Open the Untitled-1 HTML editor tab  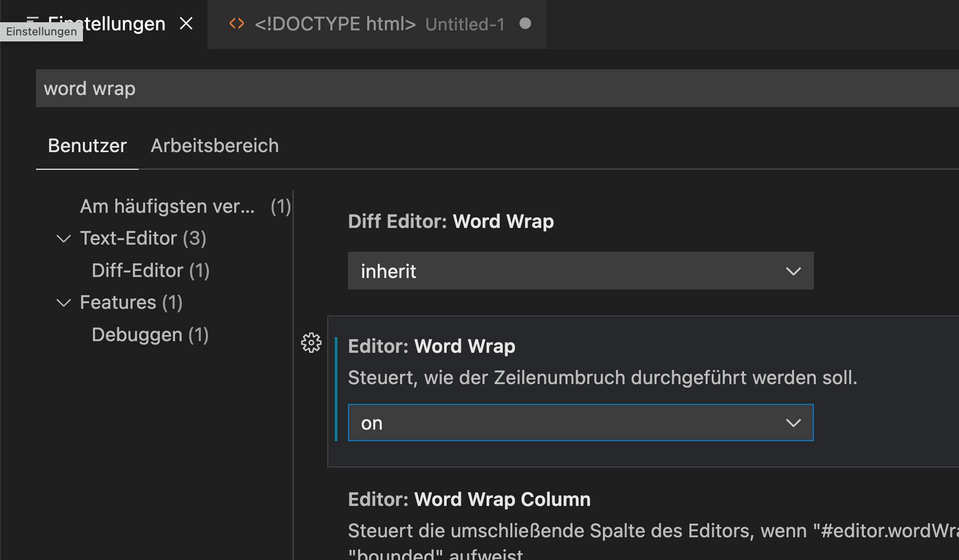point(377,24)
